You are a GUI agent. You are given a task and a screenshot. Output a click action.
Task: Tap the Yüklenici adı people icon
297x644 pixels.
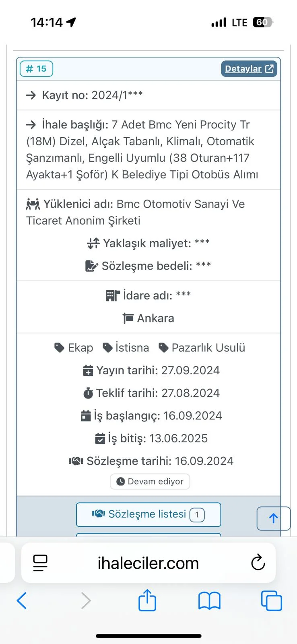click(33, 204)
